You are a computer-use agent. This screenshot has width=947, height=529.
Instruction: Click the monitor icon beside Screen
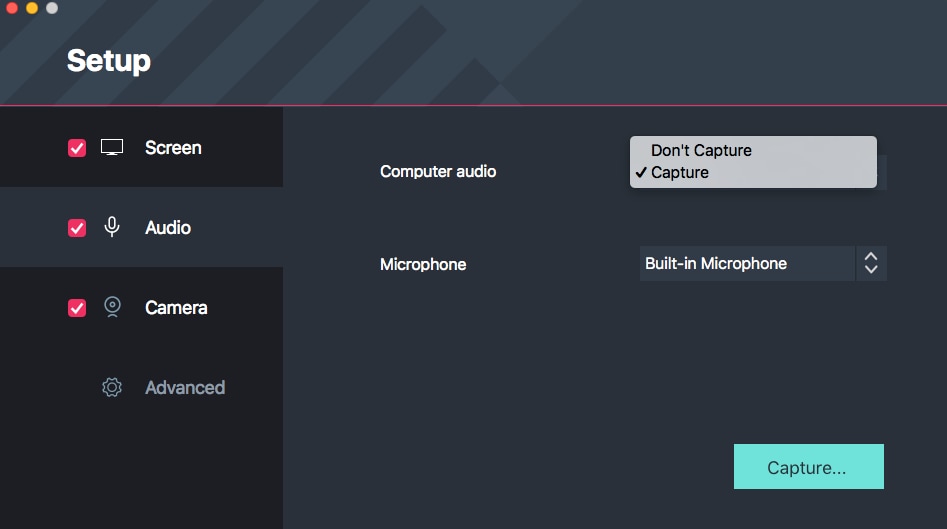point(112,148)
